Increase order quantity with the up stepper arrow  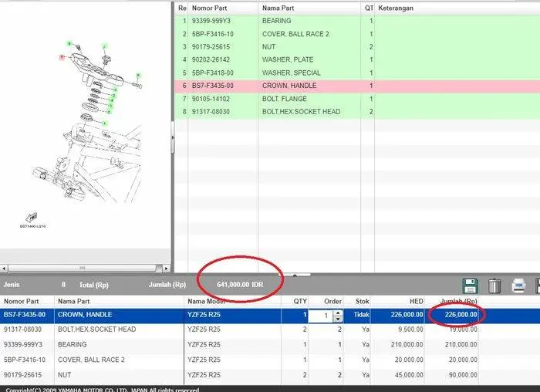pyautogui.click(x=338, y=313)
